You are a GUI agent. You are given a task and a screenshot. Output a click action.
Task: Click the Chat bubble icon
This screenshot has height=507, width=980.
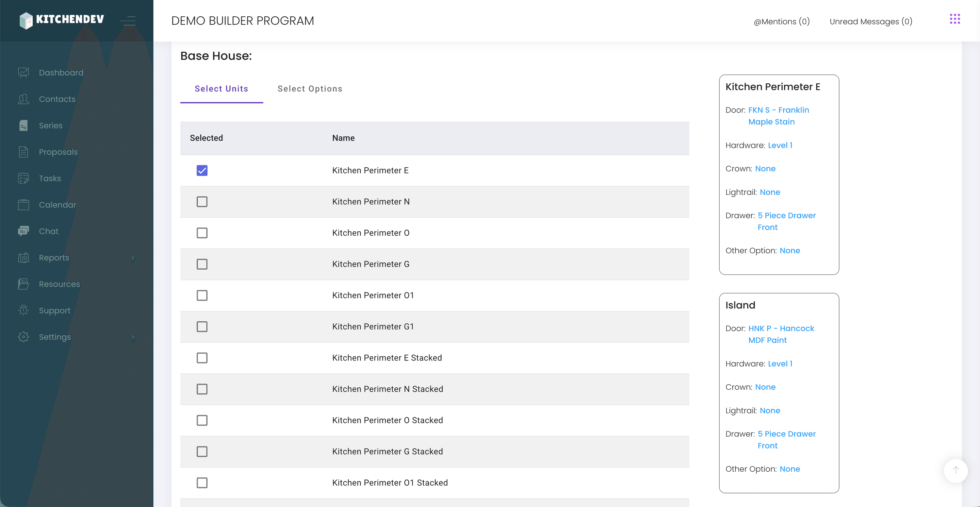(23, 231)
